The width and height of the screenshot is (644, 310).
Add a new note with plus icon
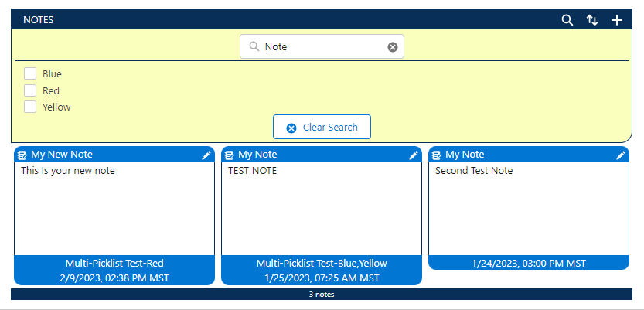[616, 20]
